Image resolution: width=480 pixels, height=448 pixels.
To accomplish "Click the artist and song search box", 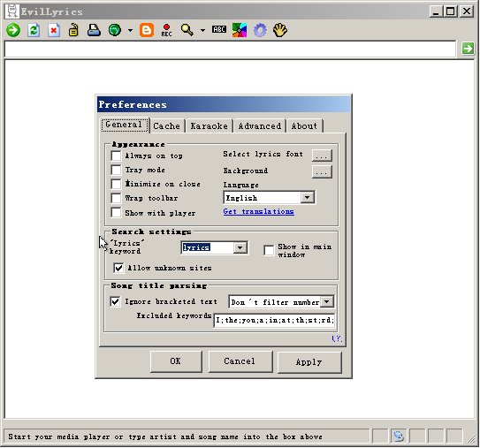I will (230, 49).
